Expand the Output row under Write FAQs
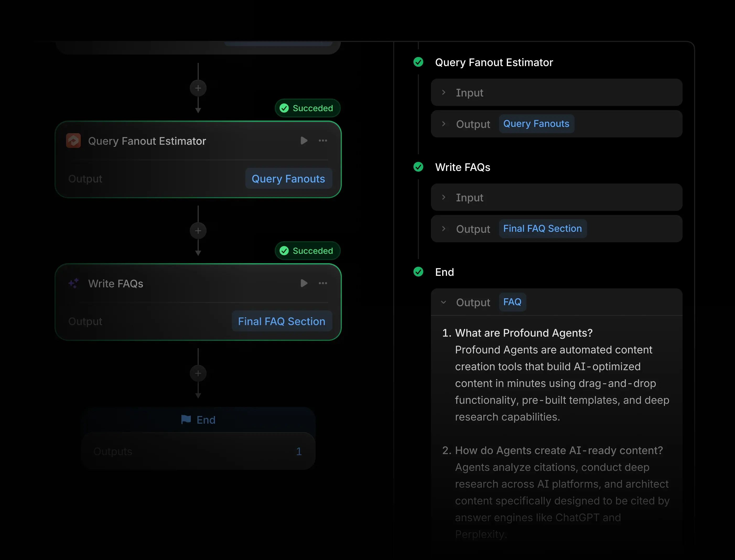Viewport: 735px width, 560px height. pyautogui.click(x=444, y=229)
